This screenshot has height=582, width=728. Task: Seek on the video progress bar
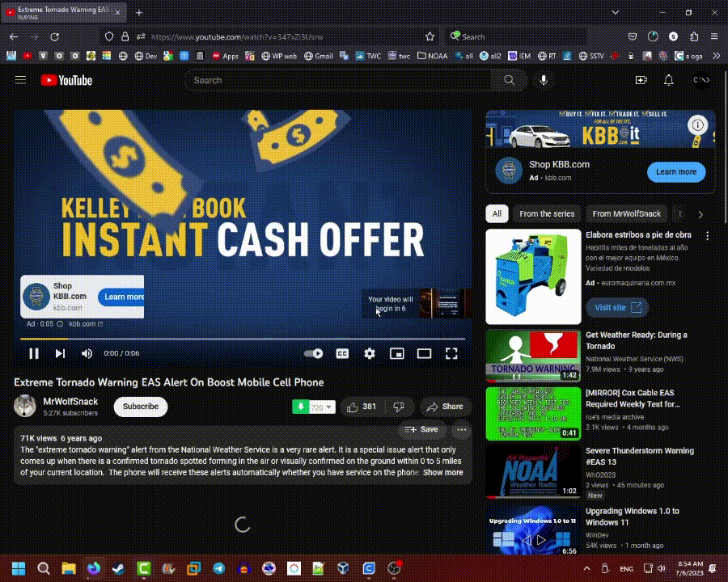243,339
